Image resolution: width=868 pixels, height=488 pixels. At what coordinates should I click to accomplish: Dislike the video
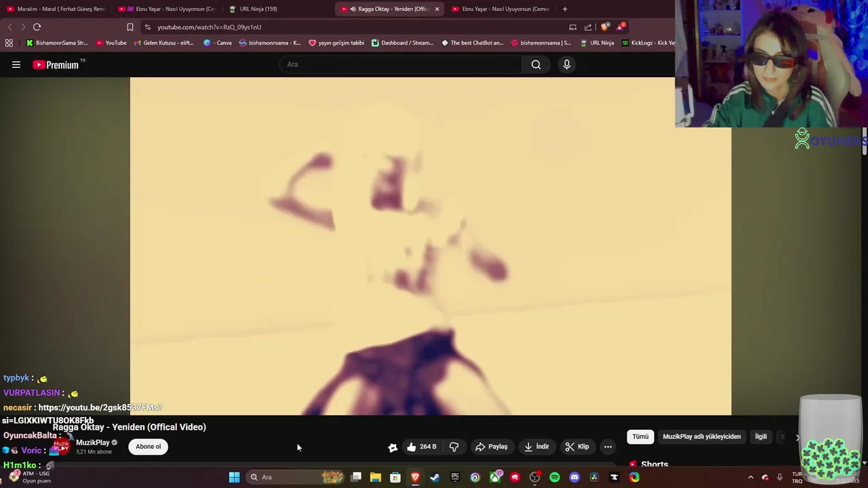click(x=454, y=447)
